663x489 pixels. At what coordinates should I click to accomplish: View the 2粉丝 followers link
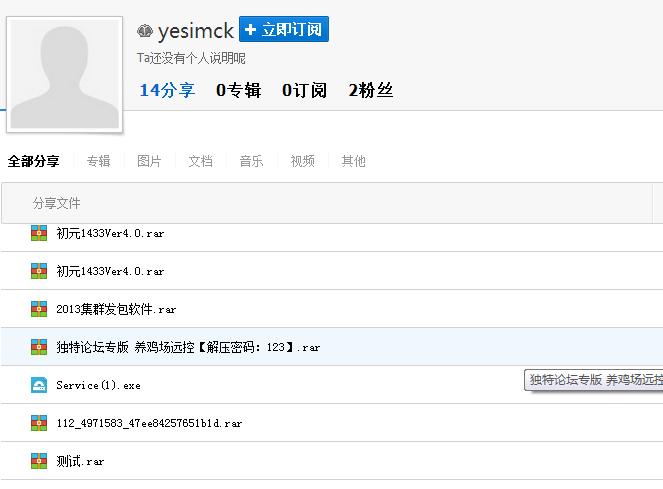(x=370, y=90)
